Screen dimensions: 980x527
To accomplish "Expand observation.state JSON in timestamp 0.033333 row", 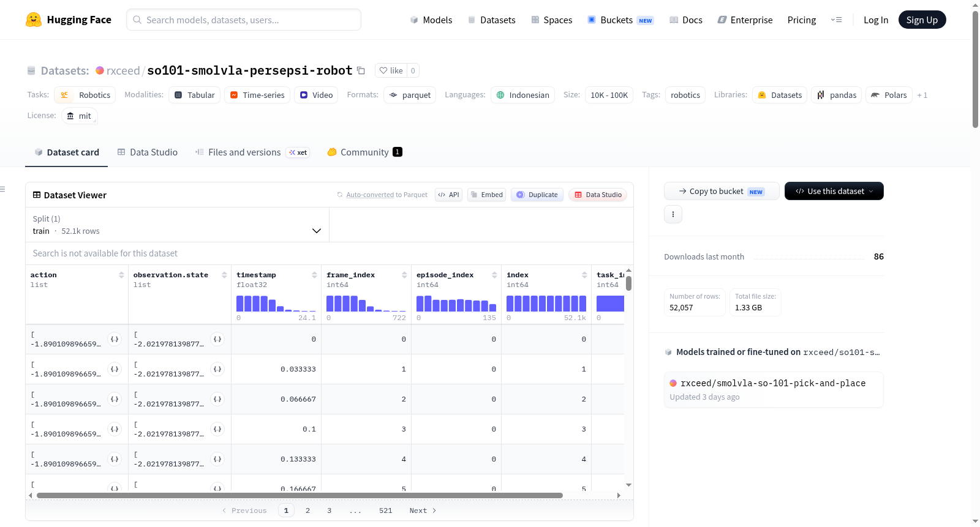I will [x=217, y=369].
